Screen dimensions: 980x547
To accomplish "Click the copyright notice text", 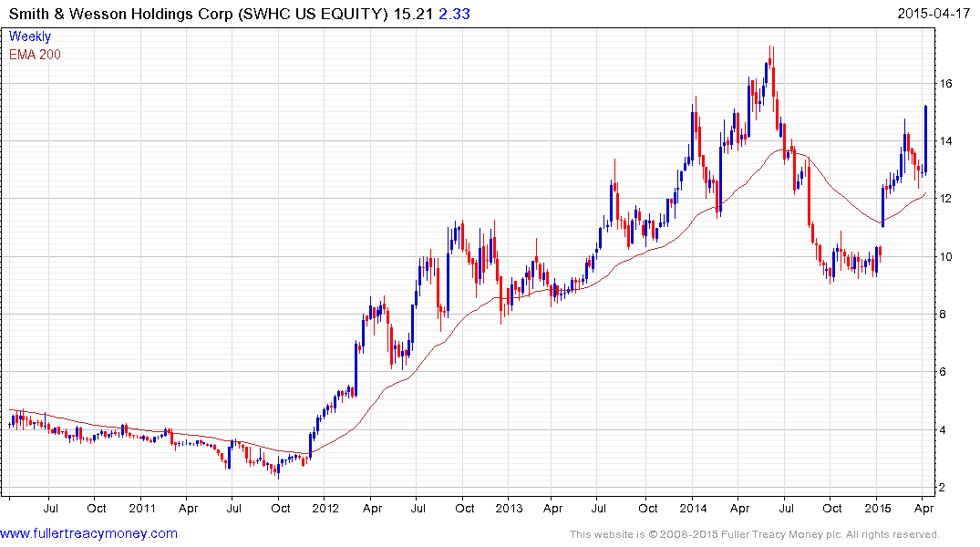I will tap(755, 534).
